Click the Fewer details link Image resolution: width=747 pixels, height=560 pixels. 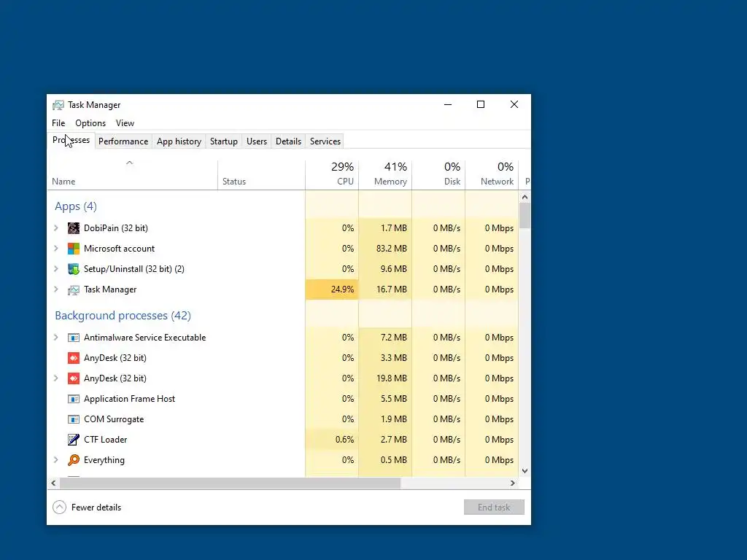pos(96,507)
